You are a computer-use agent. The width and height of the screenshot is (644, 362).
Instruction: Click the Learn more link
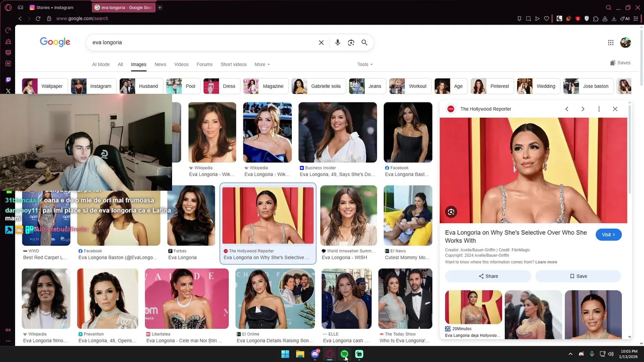click(546, 262)
